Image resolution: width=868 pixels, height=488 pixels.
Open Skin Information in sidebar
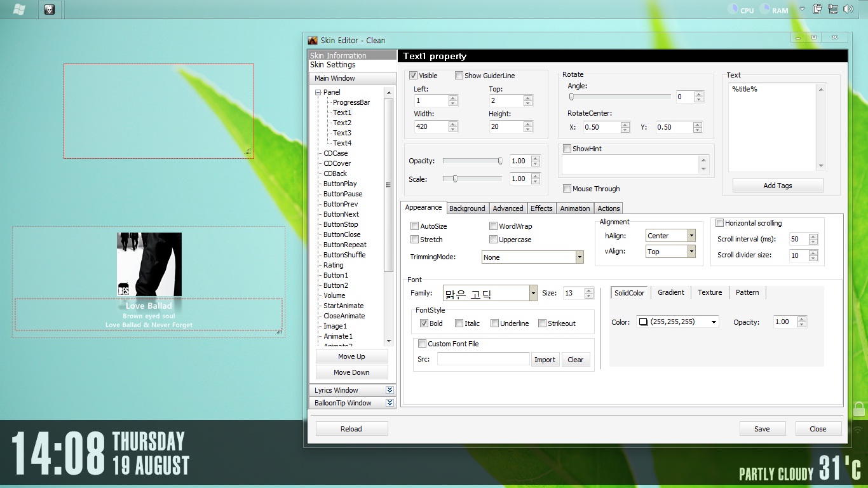pos(353,55)
